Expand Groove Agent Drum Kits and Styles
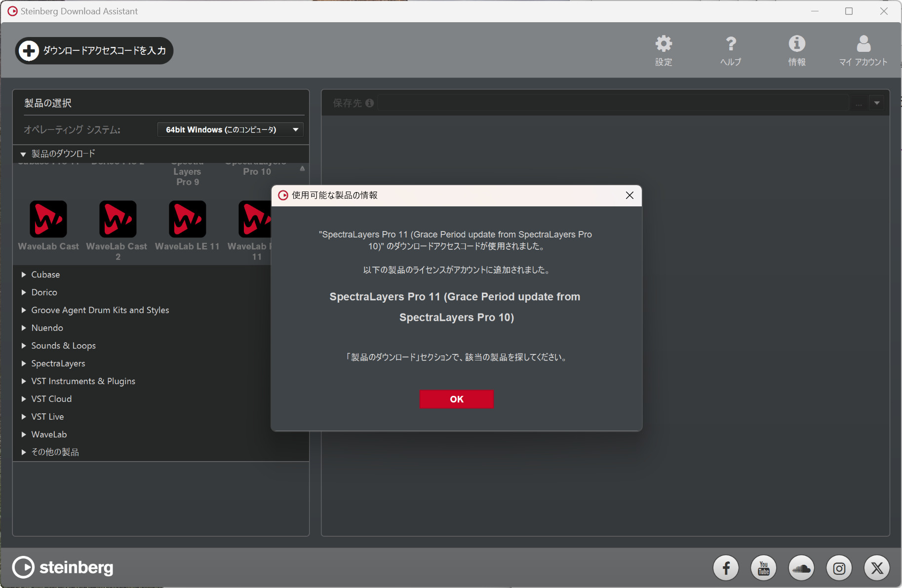The image size is (902, 588). [x=23, y=310]
